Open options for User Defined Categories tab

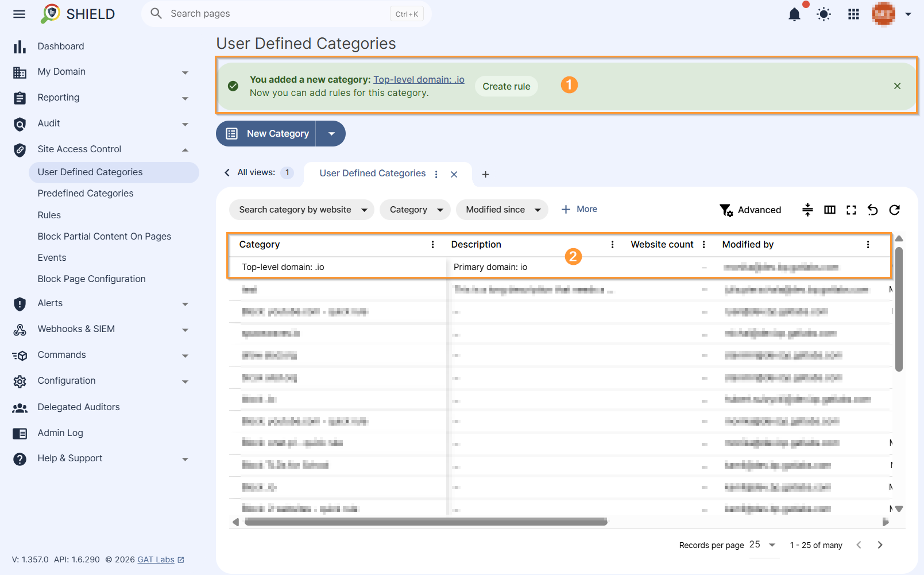tap(436, 174)
